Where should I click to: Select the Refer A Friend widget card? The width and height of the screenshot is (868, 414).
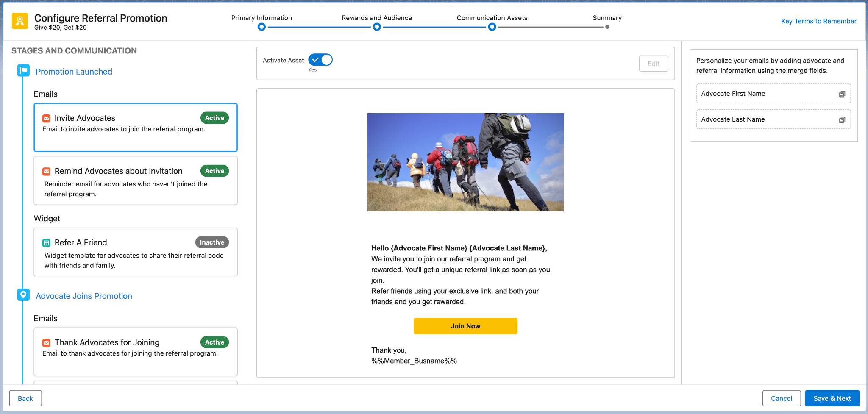click(x=136, y=252)
